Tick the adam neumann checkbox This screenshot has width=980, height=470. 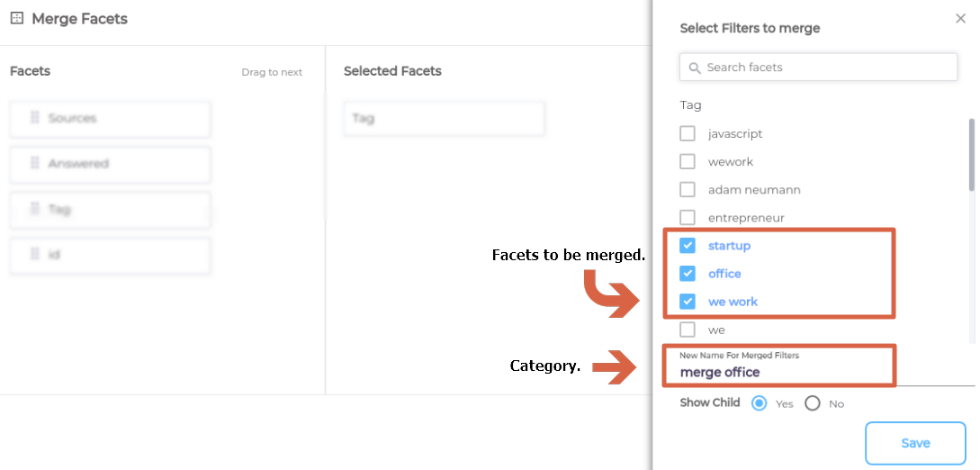[x=688, y=190]
